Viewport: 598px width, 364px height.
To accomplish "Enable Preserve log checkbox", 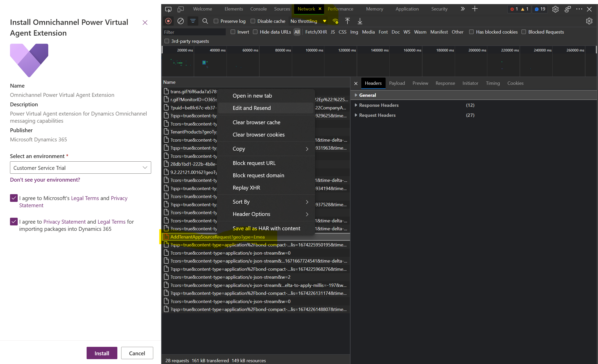I will click(216, 21).
